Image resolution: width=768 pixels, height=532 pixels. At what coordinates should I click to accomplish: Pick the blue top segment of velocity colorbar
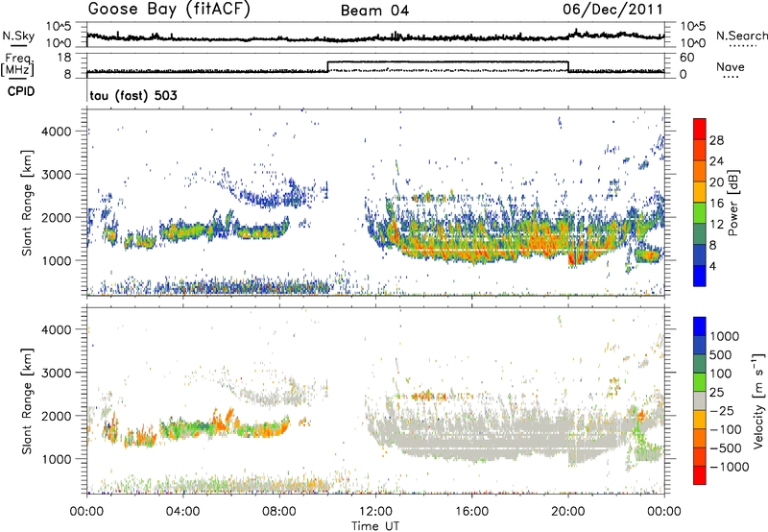(700, 326)
